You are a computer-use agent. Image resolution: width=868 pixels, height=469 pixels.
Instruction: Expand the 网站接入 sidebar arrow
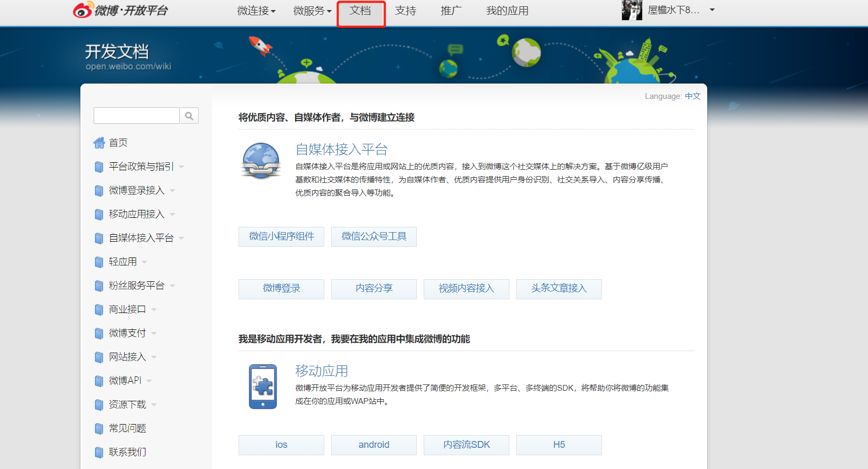(154, 357)
